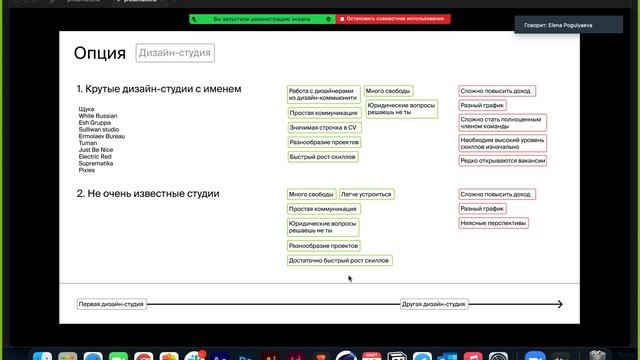
Task: Click studio name "Щука" in the list
Action: [86, 109]
